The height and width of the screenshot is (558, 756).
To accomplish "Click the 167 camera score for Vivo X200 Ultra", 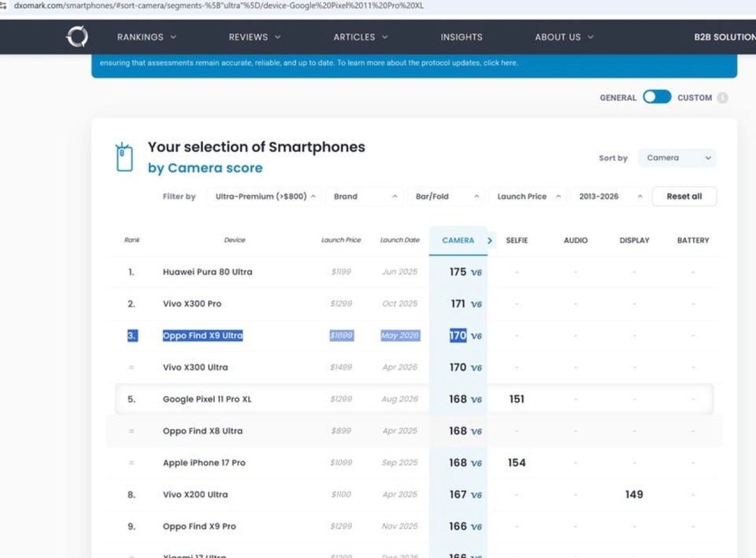I will (x=458, y=494).
